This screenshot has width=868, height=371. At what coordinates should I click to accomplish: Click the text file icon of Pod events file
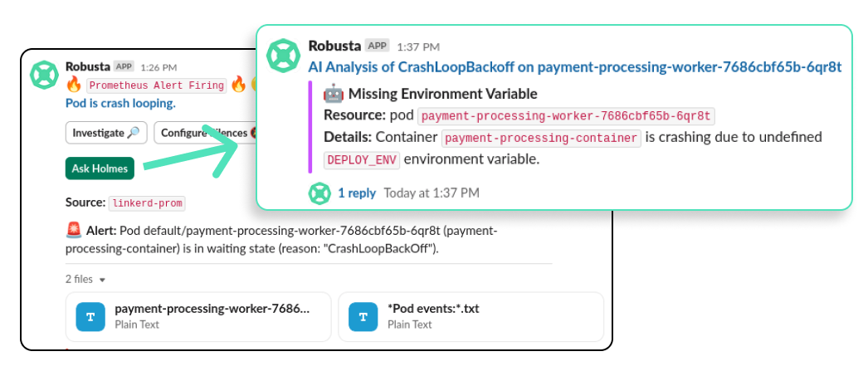pos(363,317)
